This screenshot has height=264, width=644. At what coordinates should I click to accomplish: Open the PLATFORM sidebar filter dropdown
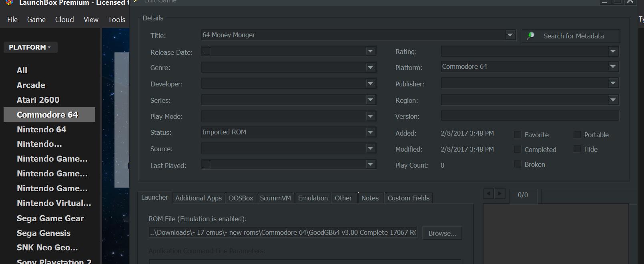coord(30,47)
